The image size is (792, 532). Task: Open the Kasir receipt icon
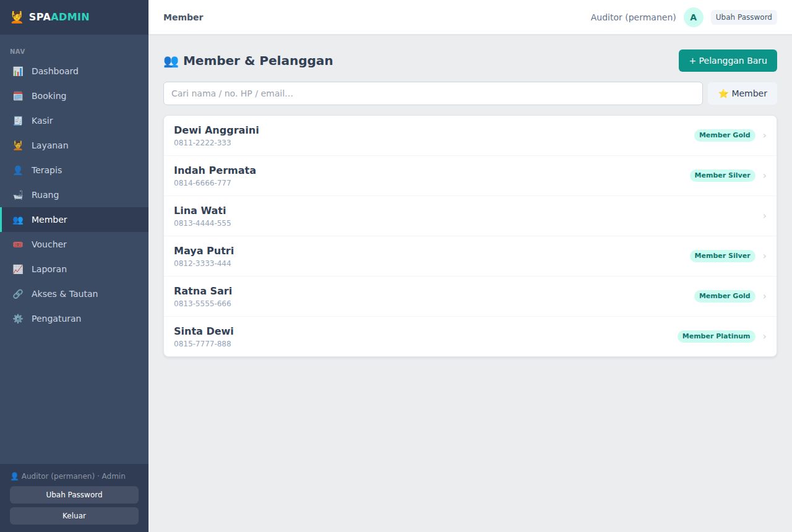click(x=18, y=121)
